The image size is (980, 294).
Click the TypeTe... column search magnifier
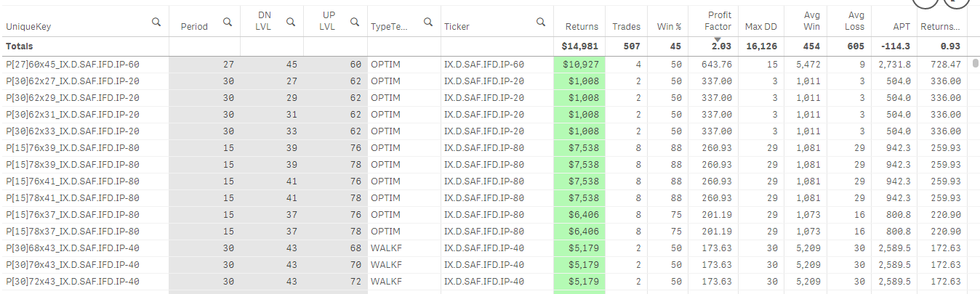428,23
